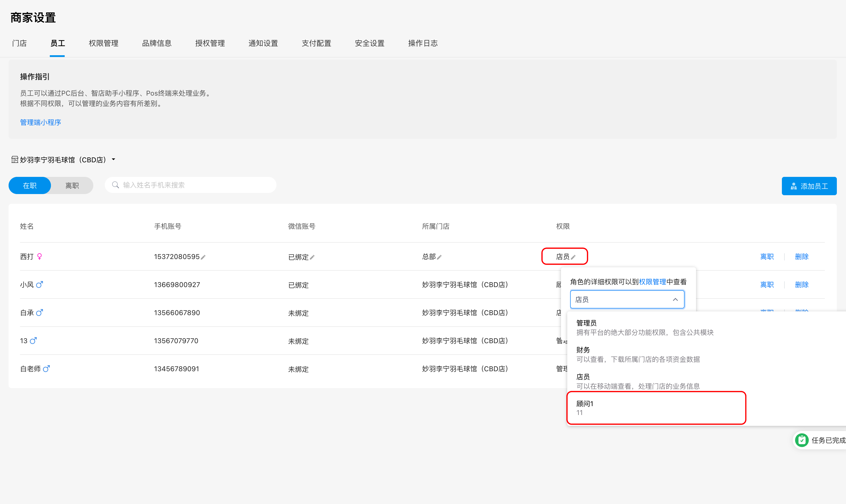
Task: Delete employee 西打
Action: click(802, 256)
